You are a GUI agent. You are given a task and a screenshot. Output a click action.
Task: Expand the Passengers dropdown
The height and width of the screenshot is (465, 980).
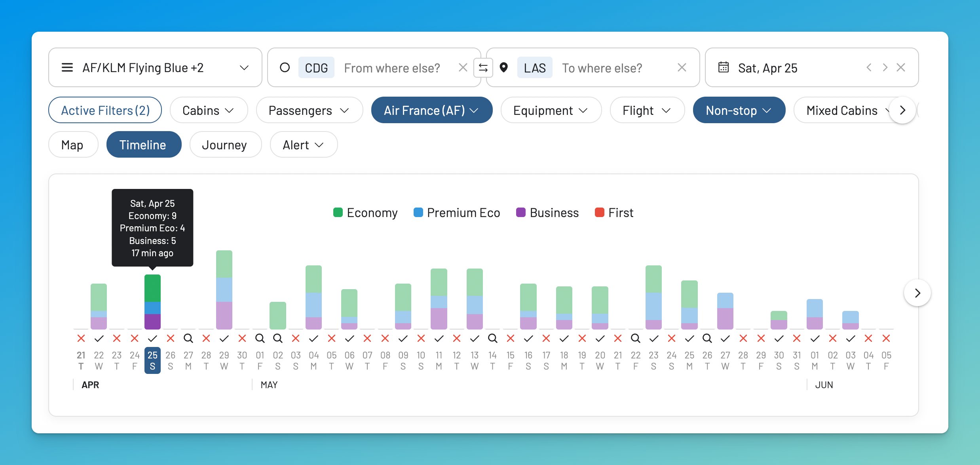[x=309, y=110]
